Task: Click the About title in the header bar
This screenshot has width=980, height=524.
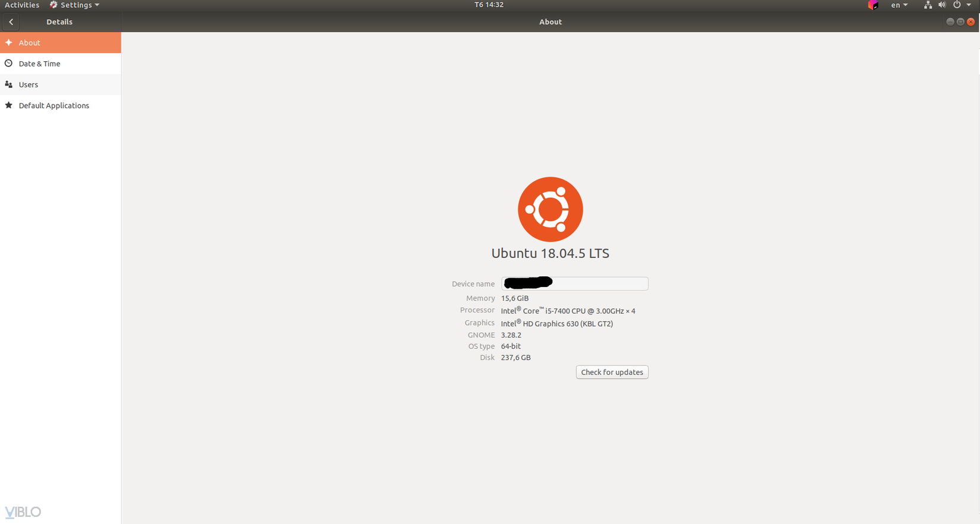Action: pyautogui.click(x=551, y=22)
